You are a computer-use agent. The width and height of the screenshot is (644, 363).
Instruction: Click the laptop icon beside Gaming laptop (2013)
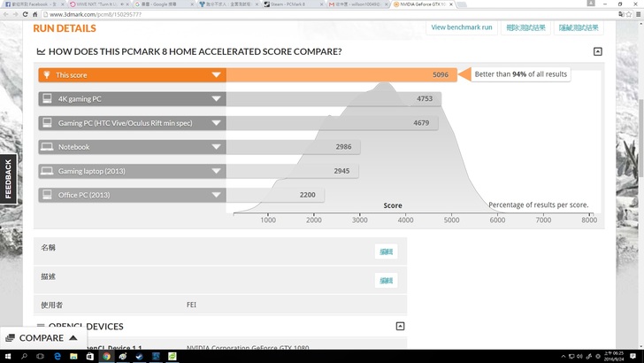point(47,171)
